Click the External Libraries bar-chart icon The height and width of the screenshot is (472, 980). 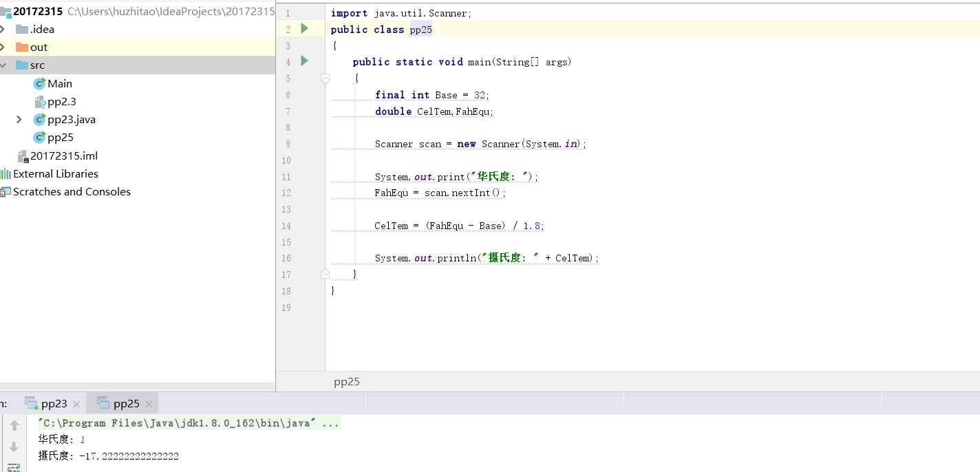(x=6, y=173)
